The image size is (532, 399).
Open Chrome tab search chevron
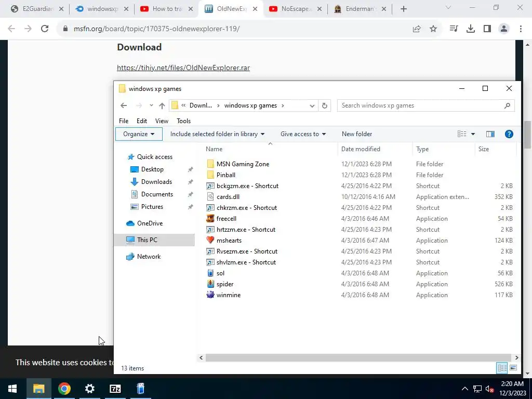pos(448,8)
